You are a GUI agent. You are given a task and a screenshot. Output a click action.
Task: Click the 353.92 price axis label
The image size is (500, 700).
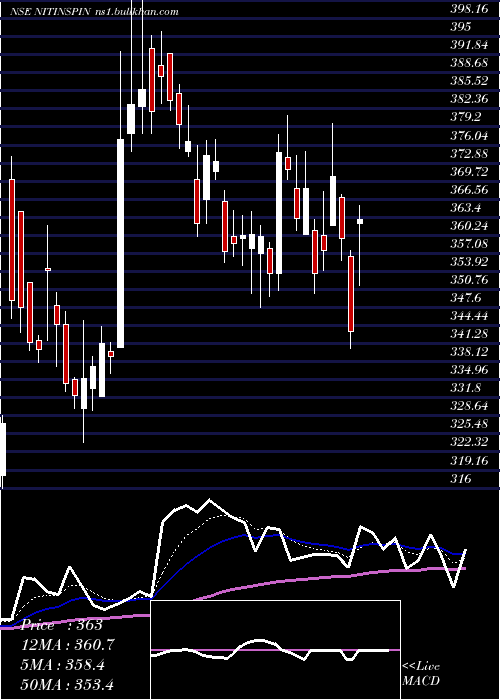tap(468, 261)
